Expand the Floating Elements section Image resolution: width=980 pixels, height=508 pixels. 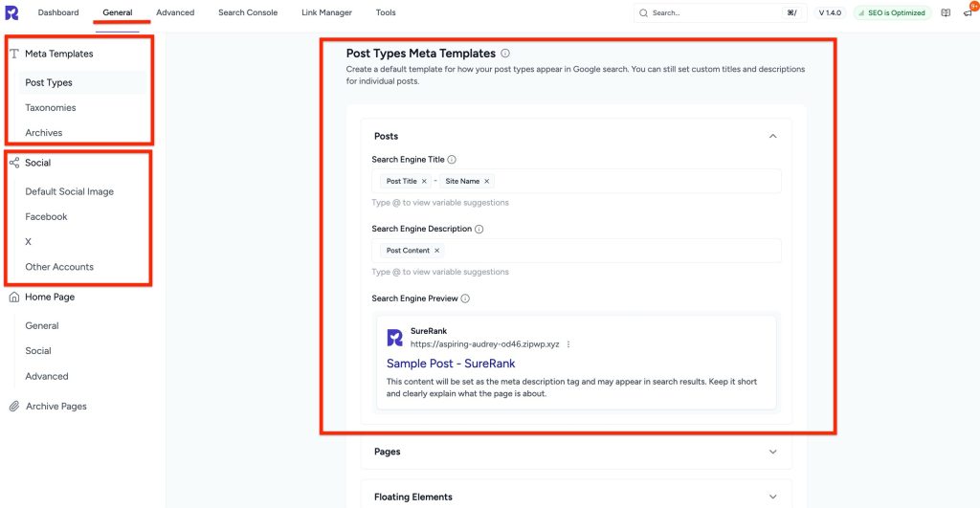(773, 497)
